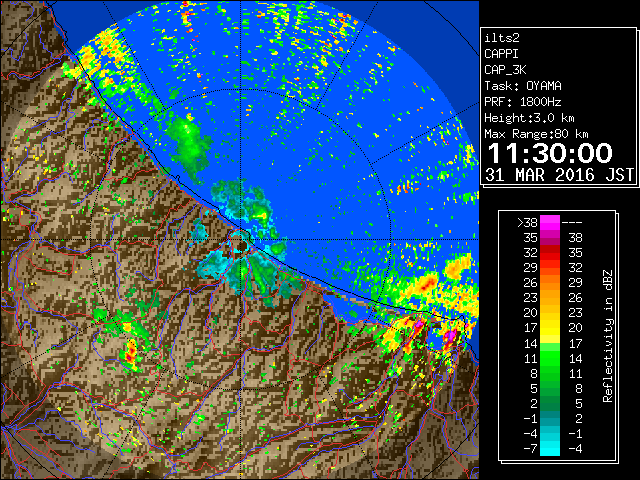Image resolution: width=640 pixels, height=480 pixels.
Task: Click the 'Max Range:80 km' text
Action: (x=536, y=134)
